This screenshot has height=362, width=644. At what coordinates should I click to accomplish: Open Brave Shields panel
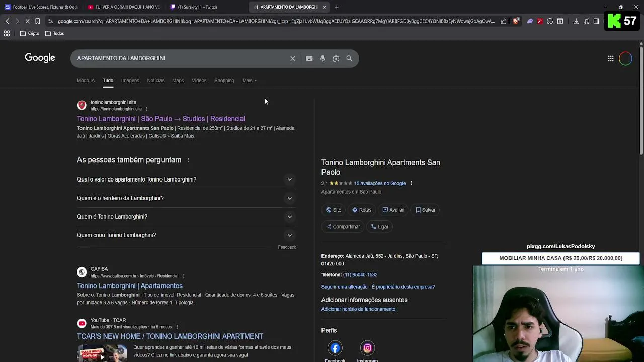coord(516,21)
